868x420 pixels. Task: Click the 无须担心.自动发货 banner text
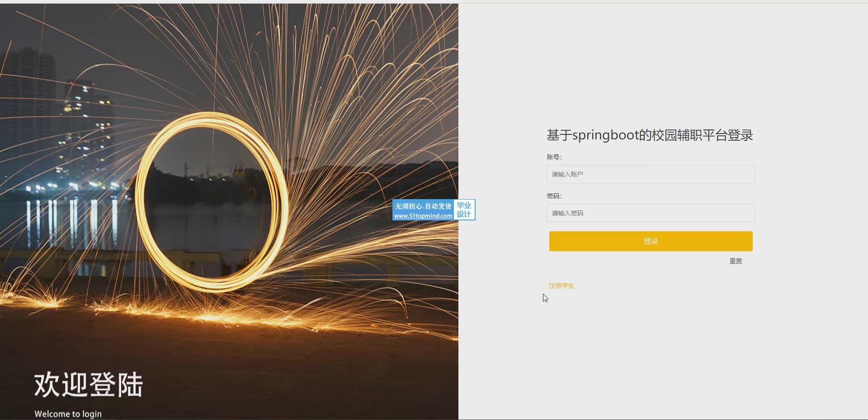click(x=423, y=206)
